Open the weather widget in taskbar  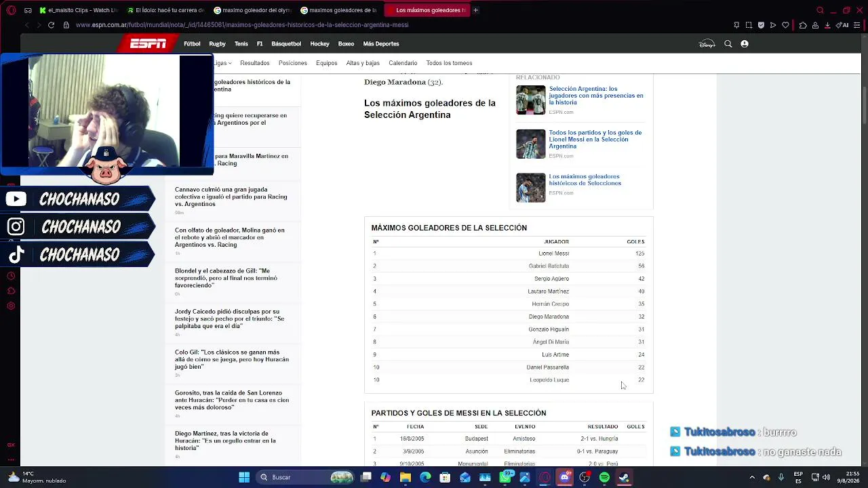37,477
